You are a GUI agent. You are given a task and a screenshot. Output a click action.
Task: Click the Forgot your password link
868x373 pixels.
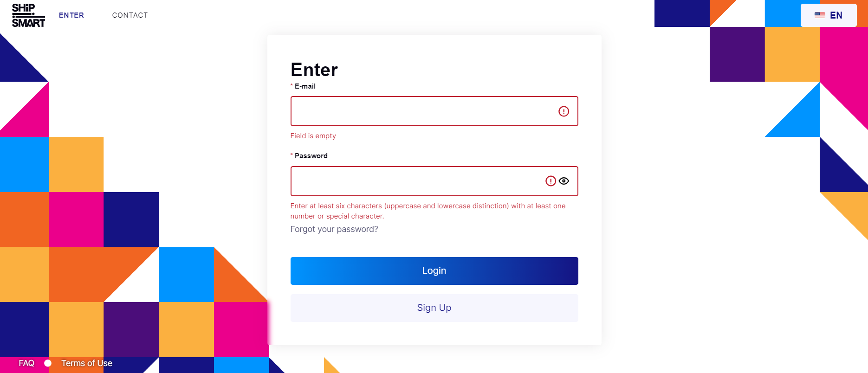tap(334, 229)
